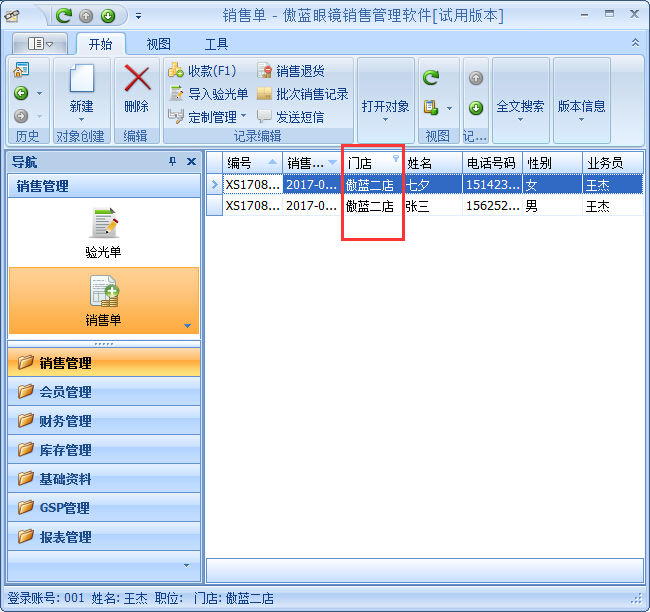Click the red X 删除 delete icon
The width and height of the screenshot is (650, 612).
(x=136, y=79)
